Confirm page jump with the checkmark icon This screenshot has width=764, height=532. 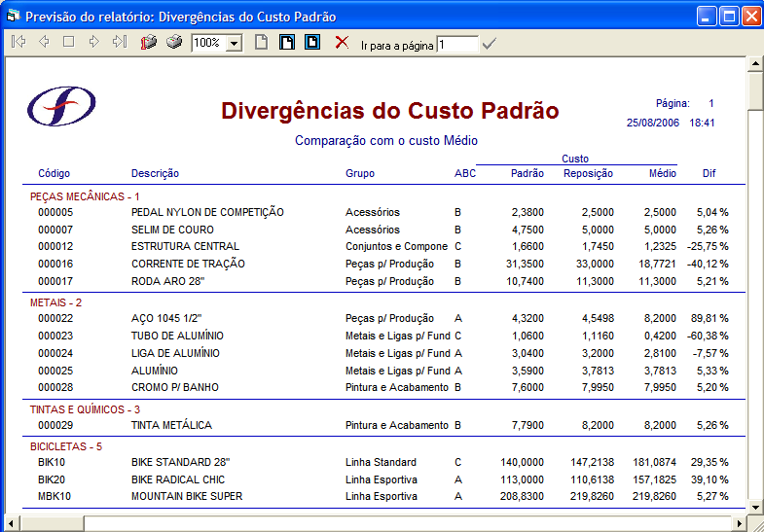pos(489,45)
